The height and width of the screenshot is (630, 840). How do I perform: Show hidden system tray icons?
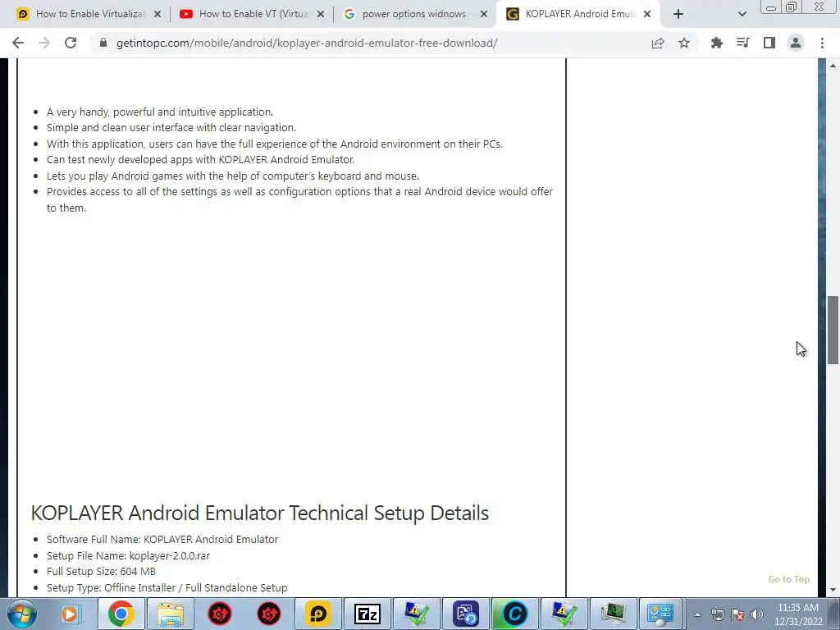697,614
